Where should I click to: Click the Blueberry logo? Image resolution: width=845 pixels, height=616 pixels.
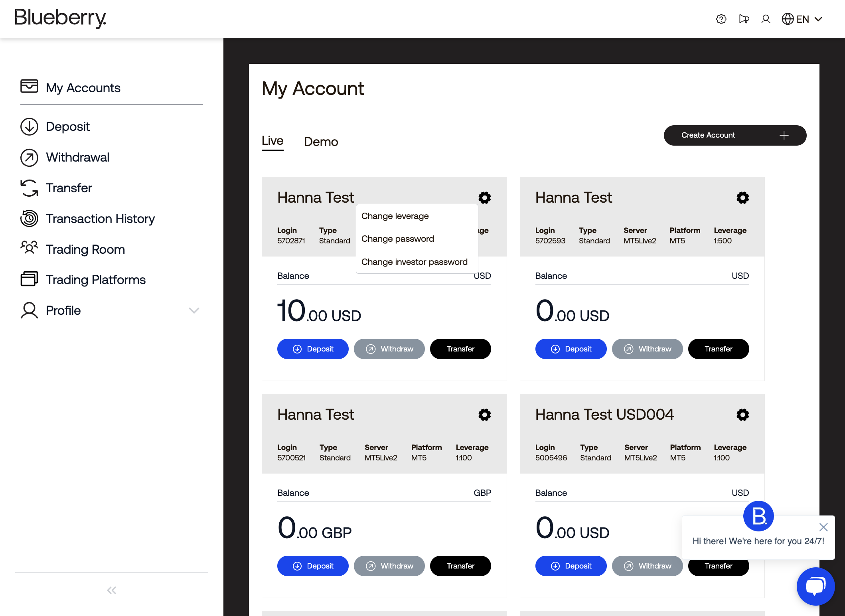pos(61,18)
